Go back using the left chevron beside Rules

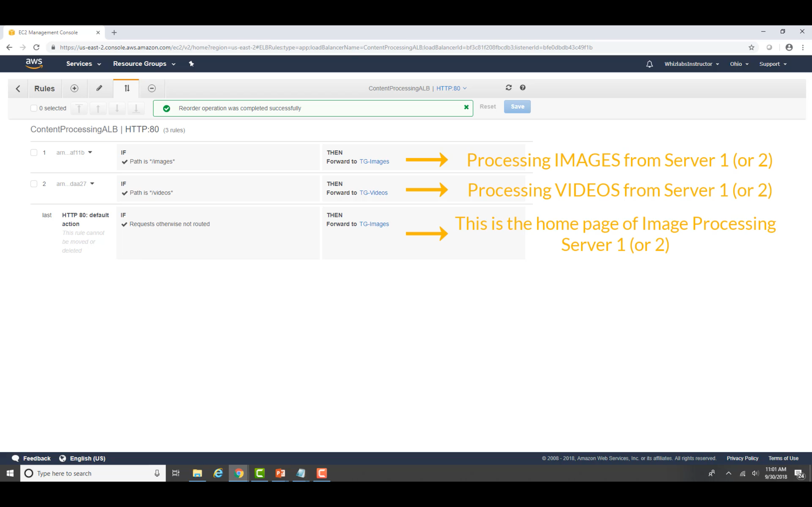18,88
